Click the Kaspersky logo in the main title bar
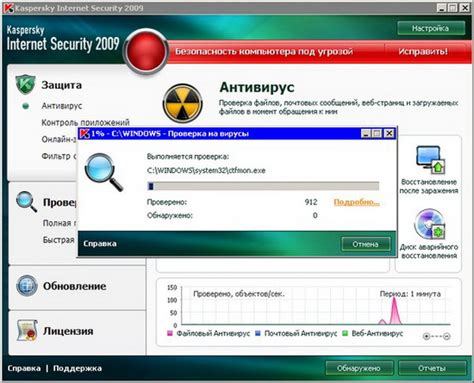The width and height of the screenshot is (474, 383). coord(8,8)
